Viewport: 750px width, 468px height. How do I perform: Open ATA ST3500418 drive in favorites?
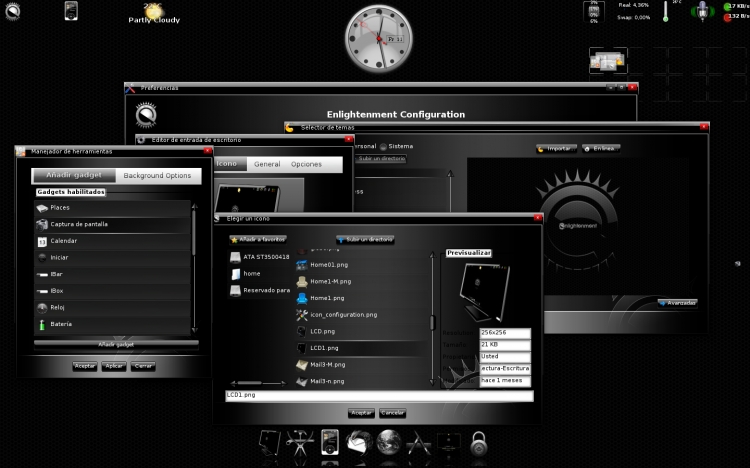point(260,257)
